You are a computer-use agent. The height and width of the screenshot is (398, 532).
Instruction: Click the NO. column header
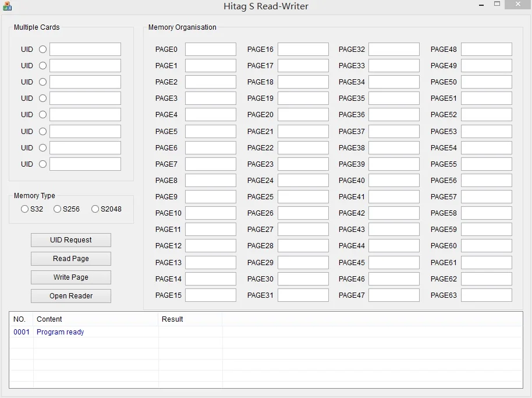pos(21,319)
